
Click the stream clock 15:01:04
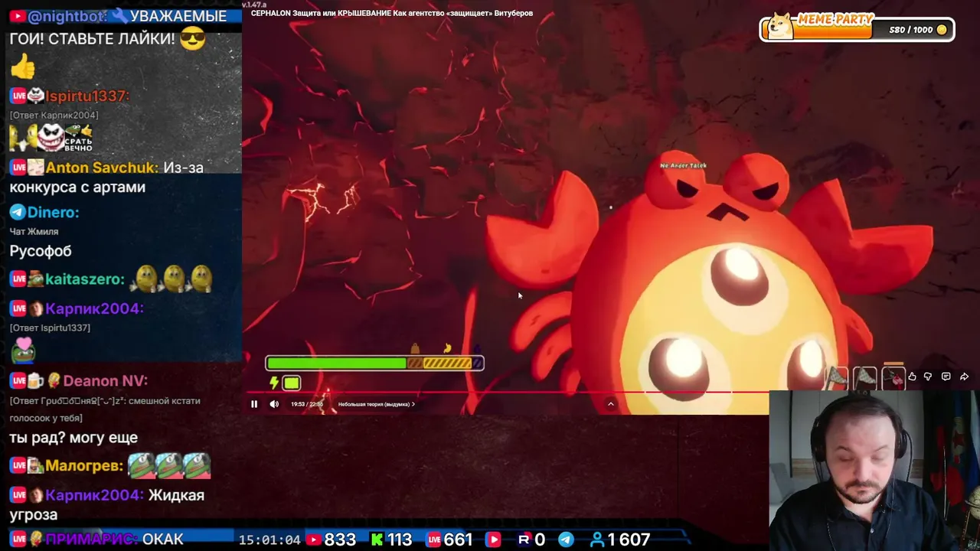tap(269, 540)
